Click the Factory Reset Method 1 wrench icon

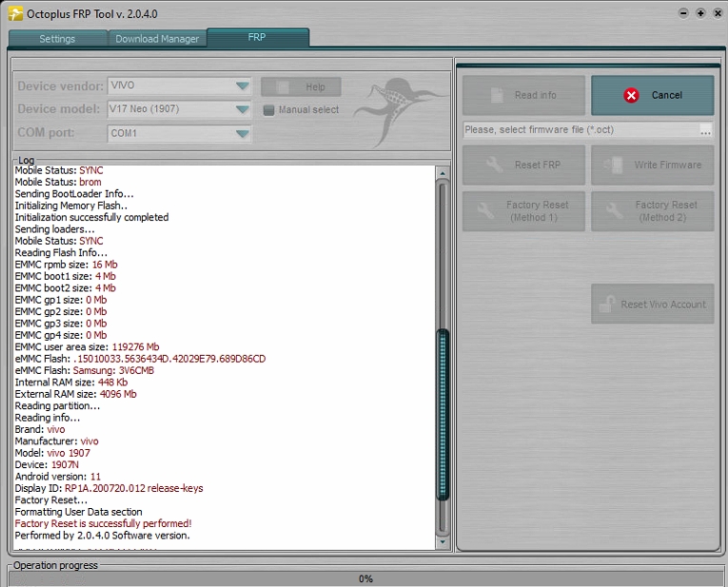pyautogui.click(x=485, y=211)
